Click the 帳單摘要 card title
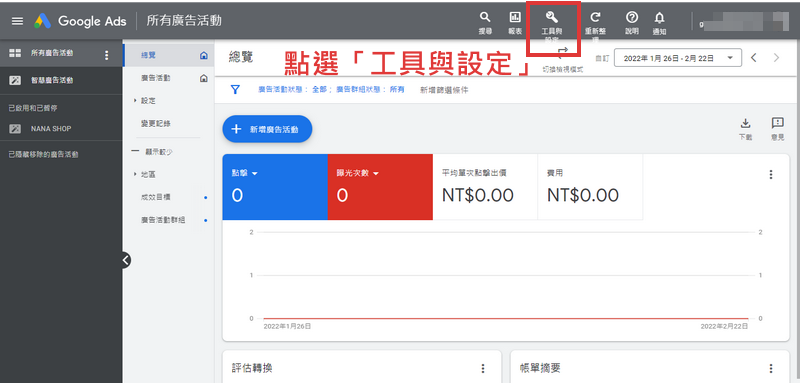Image resolution: width=800 pixels, height=386 pixels. click(540, 368)
